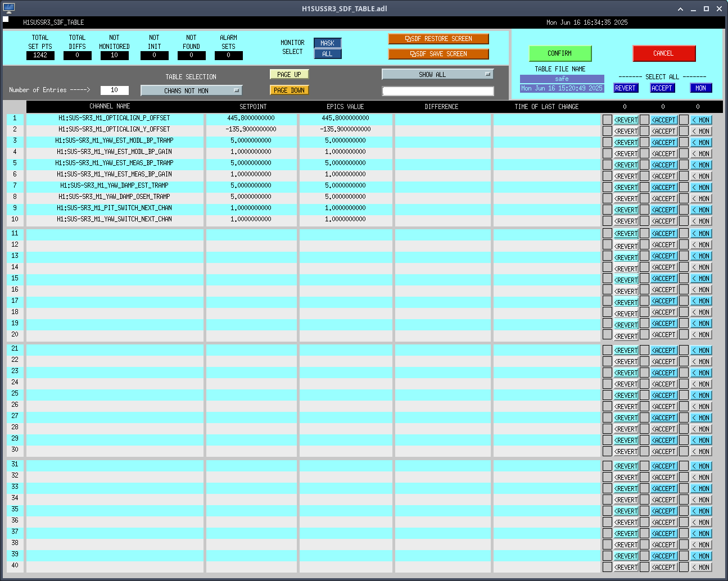728x581 pixels.
Task: Tick the revert checkbox for row 5
Action: pyautogui.click(x=607, y=165)
